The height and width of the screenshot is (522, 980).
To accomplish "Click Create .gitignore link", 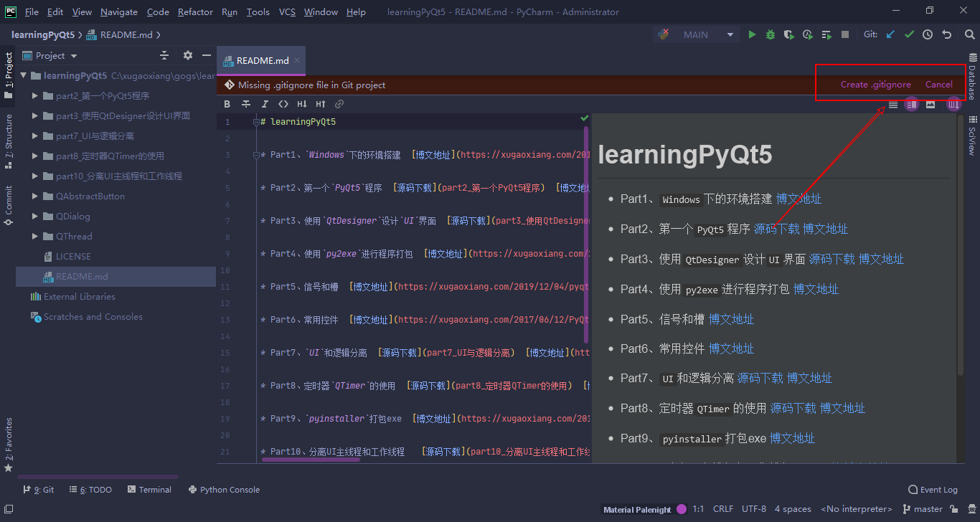I will (x=875, y=85).
